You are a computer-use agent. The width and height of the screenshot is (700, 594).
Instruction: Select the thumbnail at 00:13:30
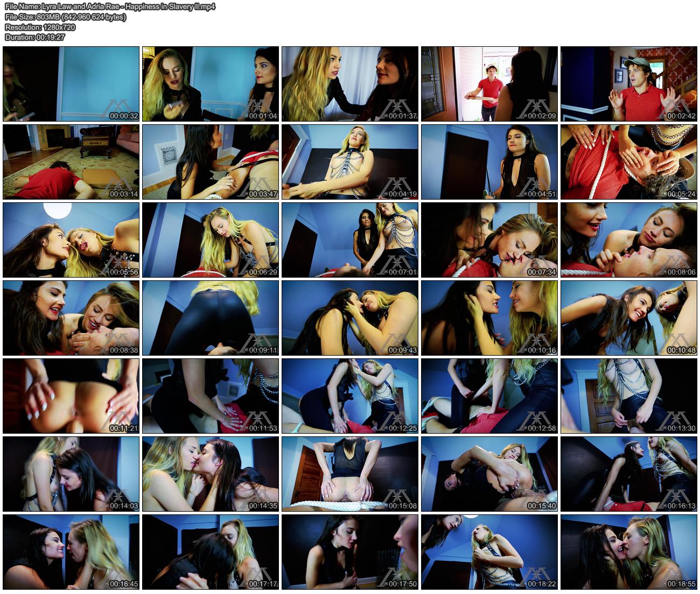(628, 396)
